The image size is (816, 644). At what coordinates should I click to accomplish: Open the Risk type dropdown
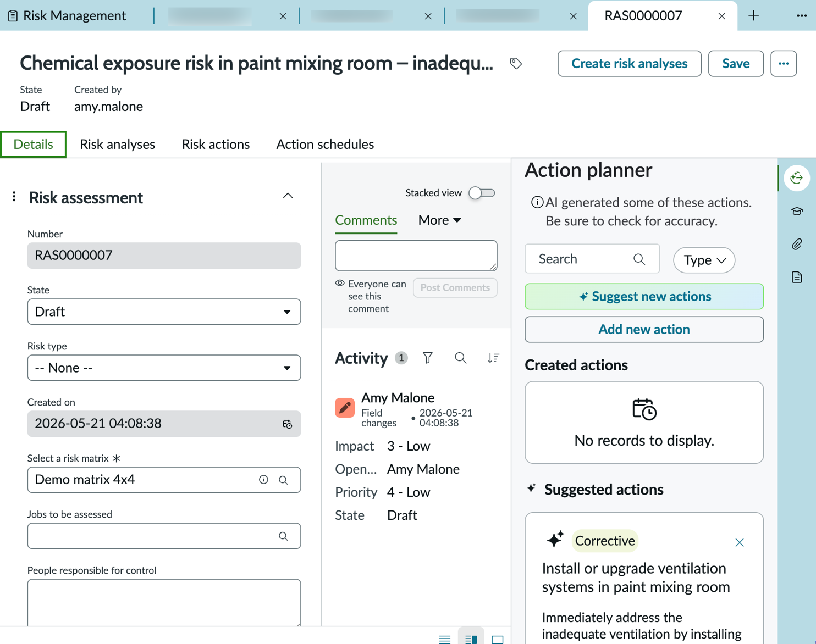164,368
